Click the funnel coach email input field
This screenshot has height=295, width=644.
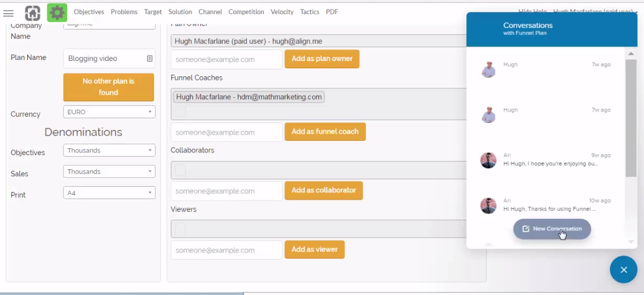tap(227, 132)
